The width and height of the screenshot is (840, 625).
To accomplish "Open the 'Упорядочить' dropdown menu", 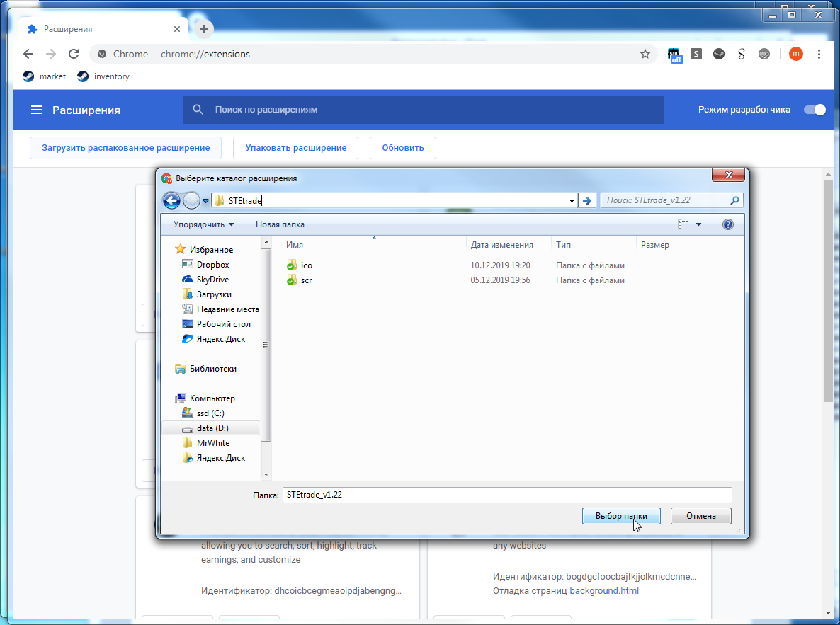I will pos(203,224).
